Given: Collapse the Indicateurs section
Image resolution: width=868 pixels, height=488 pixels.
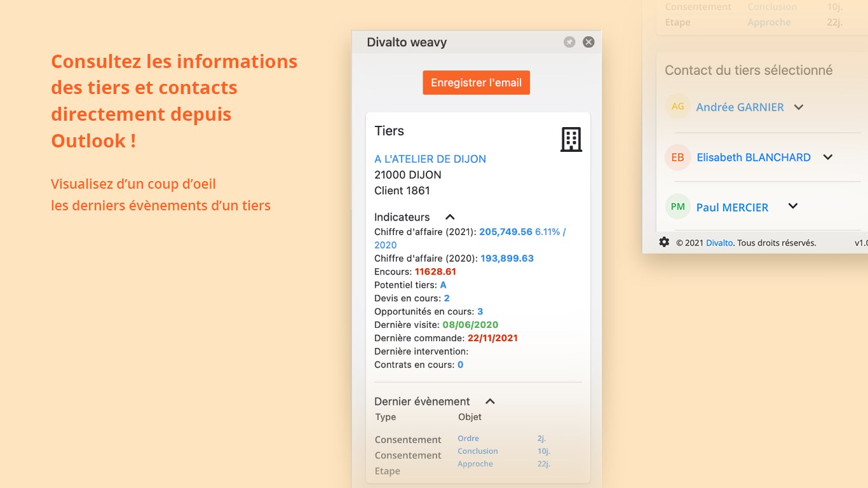Looking at the screenshot, I should tap(450, 217).
